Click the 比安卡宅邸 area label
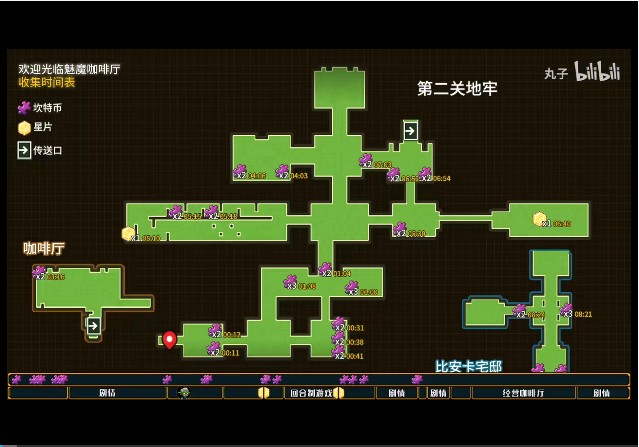The image size is (639, 447). (469, 366)
